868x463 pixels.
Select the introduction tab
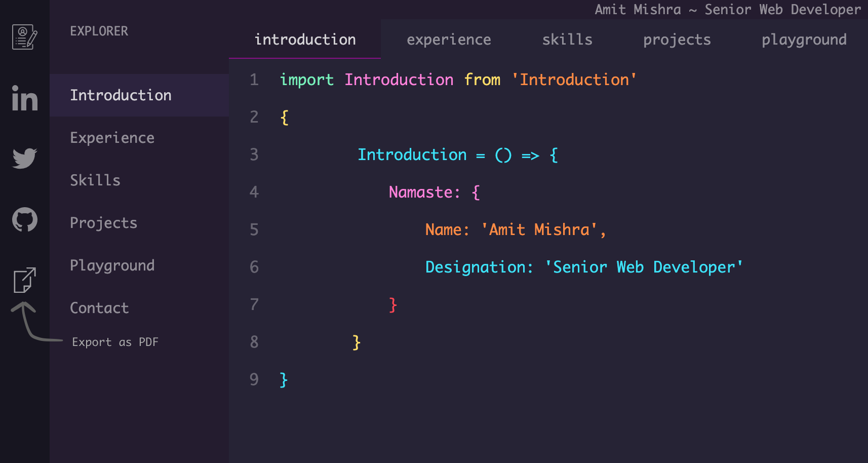tap(305, 40)
